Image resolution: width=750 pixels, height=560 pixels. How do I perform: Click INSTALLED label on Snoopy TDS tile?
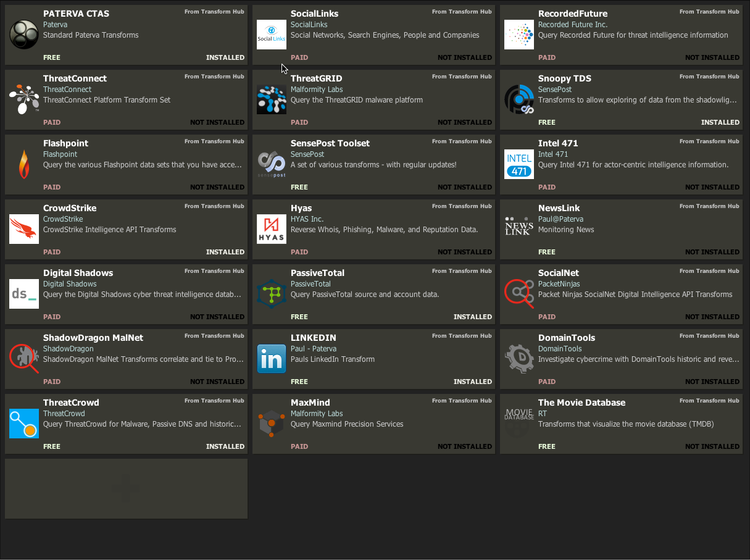click(x=720, y=122)
